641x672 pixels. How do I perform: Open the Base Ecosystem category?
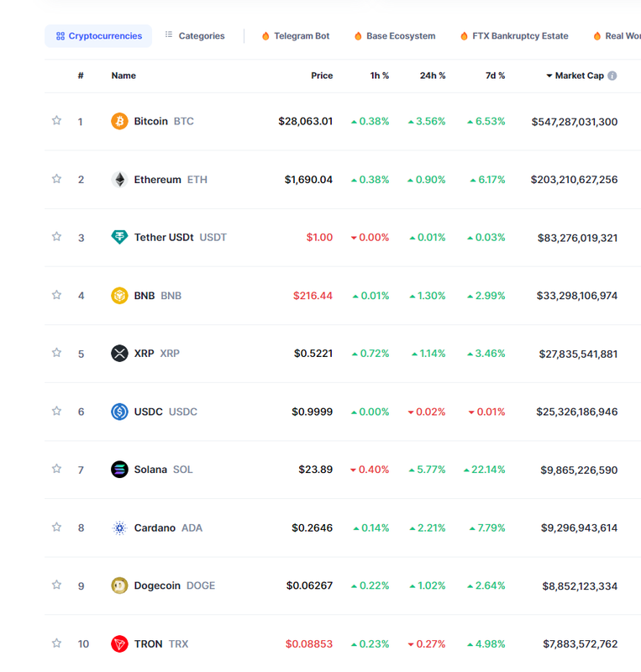pos(395,36)
